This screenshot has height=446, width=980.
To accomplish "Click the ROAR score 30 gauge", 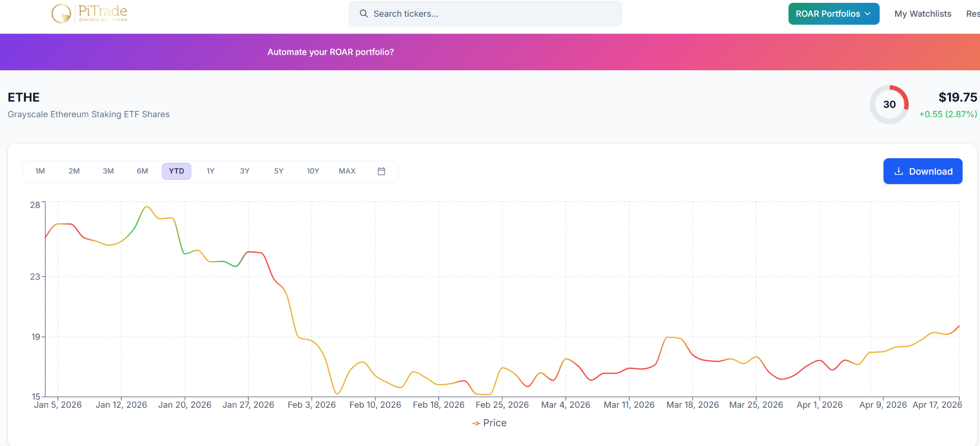I will (x=889, y=104).
